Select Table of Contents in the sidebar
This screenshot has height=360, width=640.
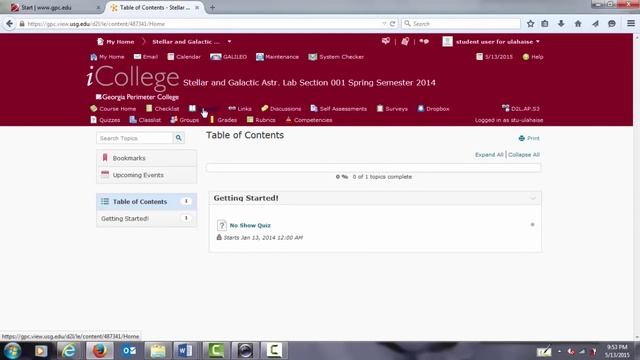(x=147, y=202)
